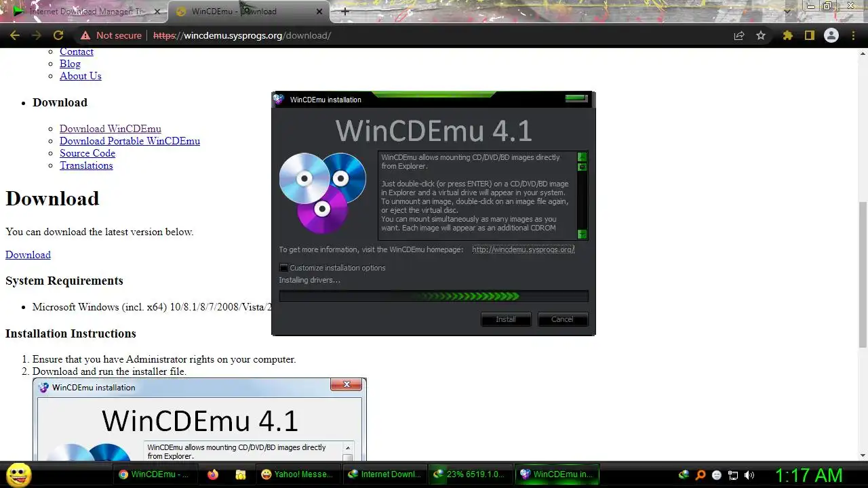This screenshot has width=868, height=488.
Task: Click the Download WinCDEmu link
Action: 111,129
